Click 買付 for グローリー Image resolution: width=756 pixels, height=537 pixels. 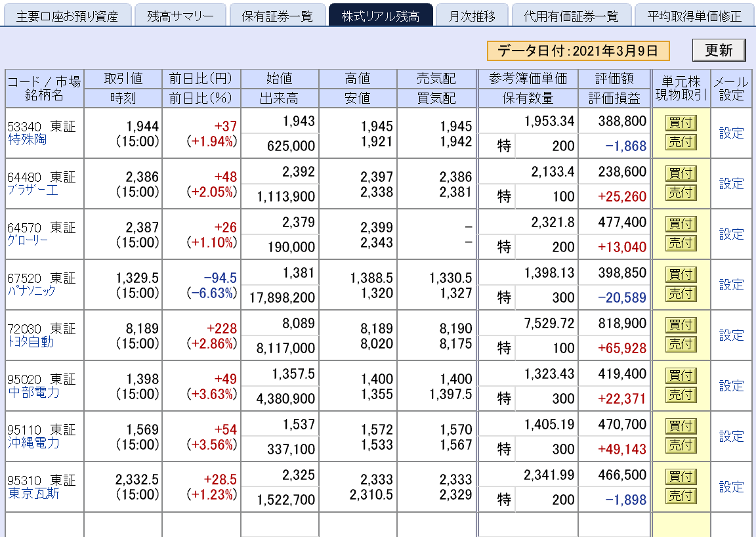pos(681,224)
